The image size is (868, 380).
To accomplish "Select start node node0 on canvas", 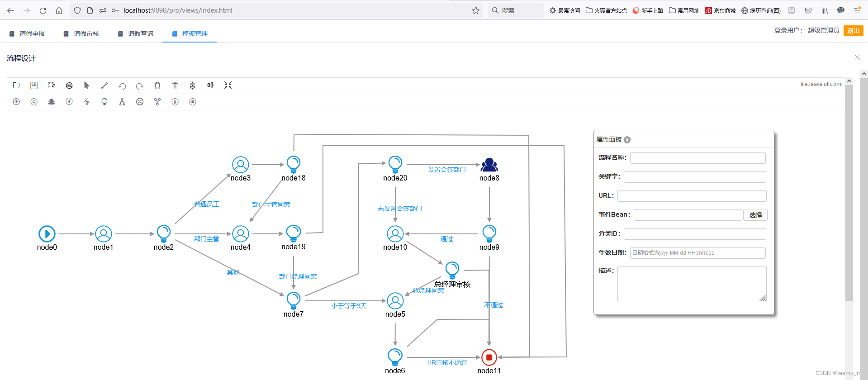I will [47, 234].
